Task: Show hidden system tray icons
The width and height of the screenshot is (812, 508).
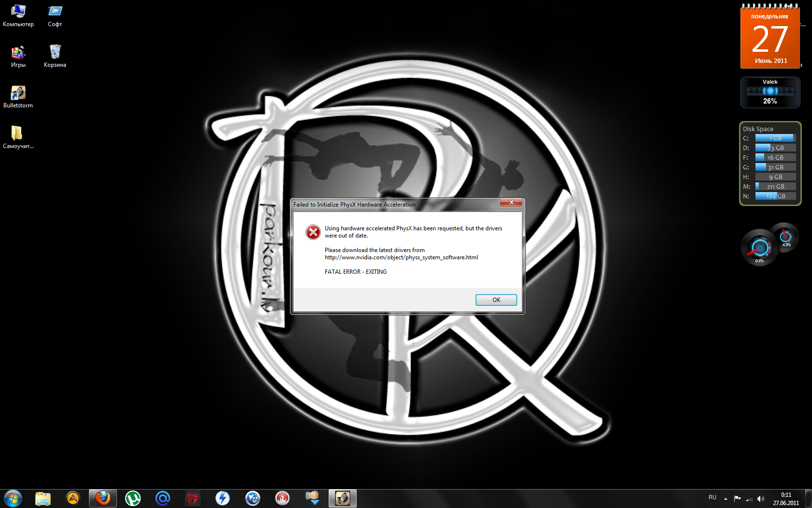Action: coord(725,498)
